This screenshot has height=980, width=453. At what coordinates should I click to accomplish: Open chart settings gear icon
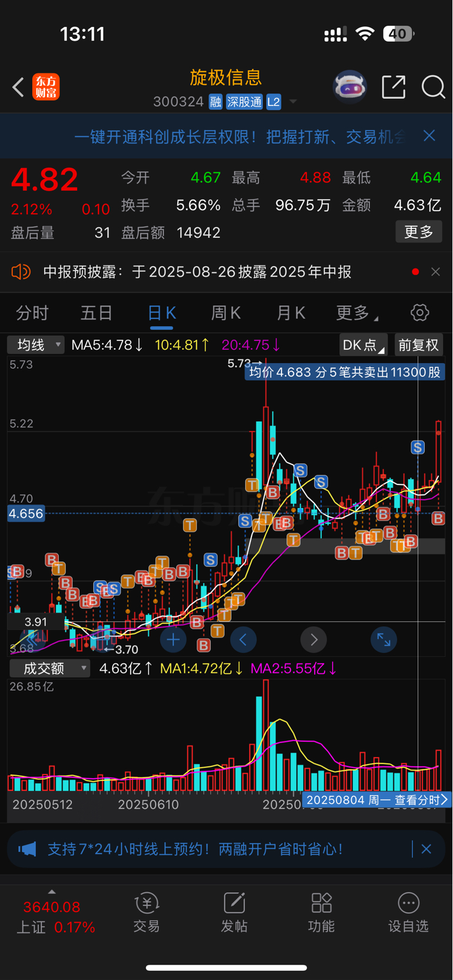(420, 313)
